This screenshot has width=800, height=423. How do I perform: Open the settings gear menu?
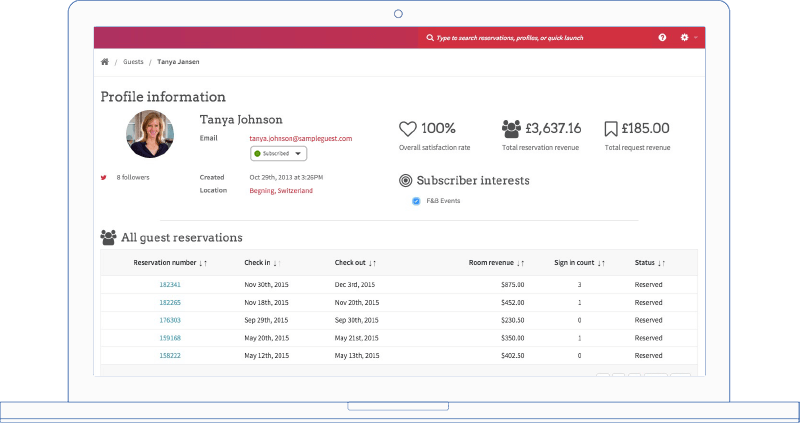pos(685,38)
